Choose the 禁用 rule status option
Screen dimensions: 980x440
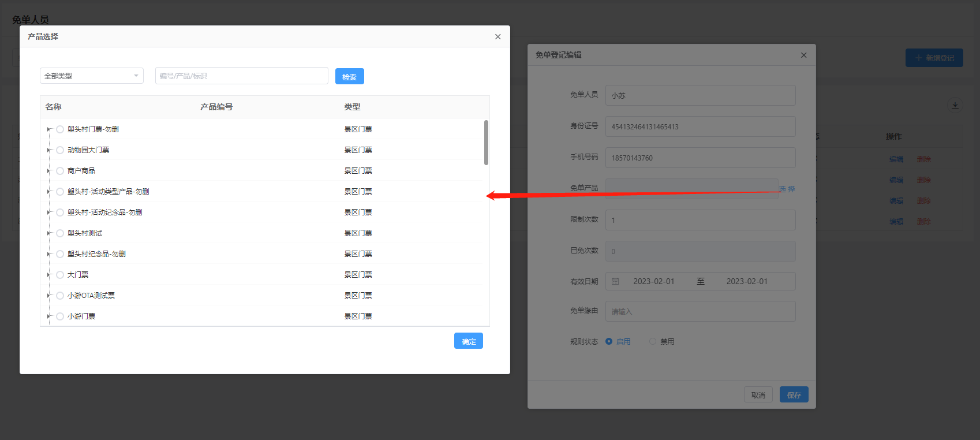coord(653,342)
